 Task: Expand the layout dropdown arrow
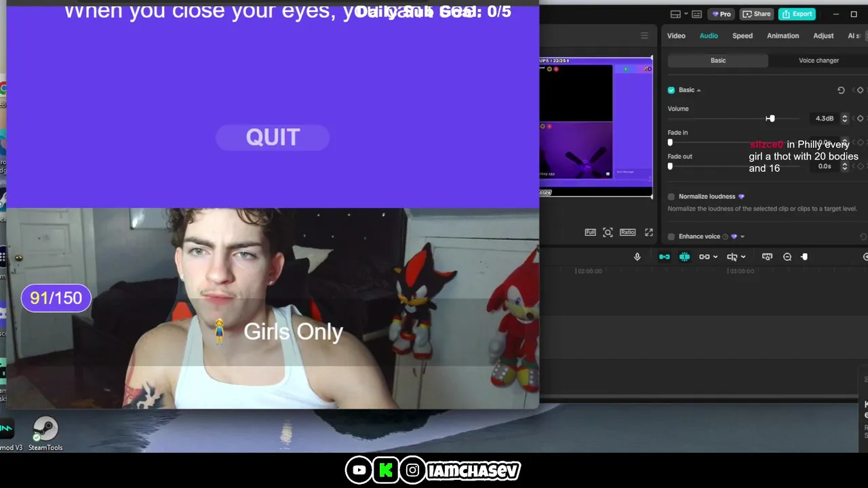[686, 14]
